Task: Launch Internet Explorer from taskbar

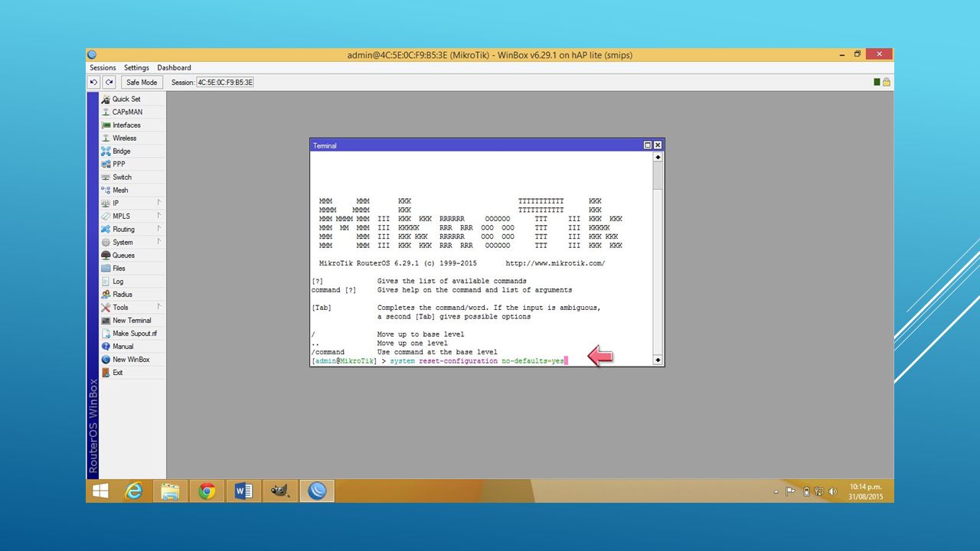Action: coord(134,491)
